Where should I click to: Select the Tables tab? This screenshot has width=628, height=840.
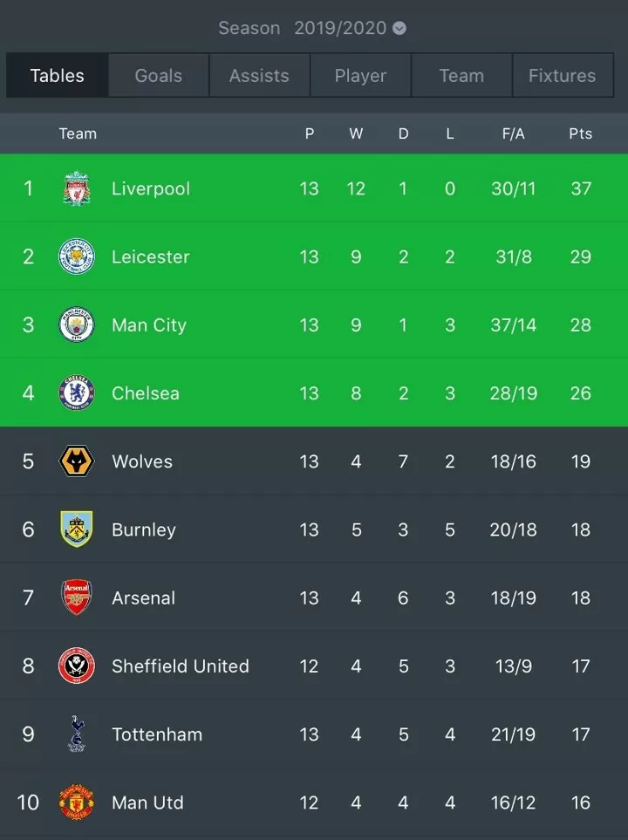[58, 76]
